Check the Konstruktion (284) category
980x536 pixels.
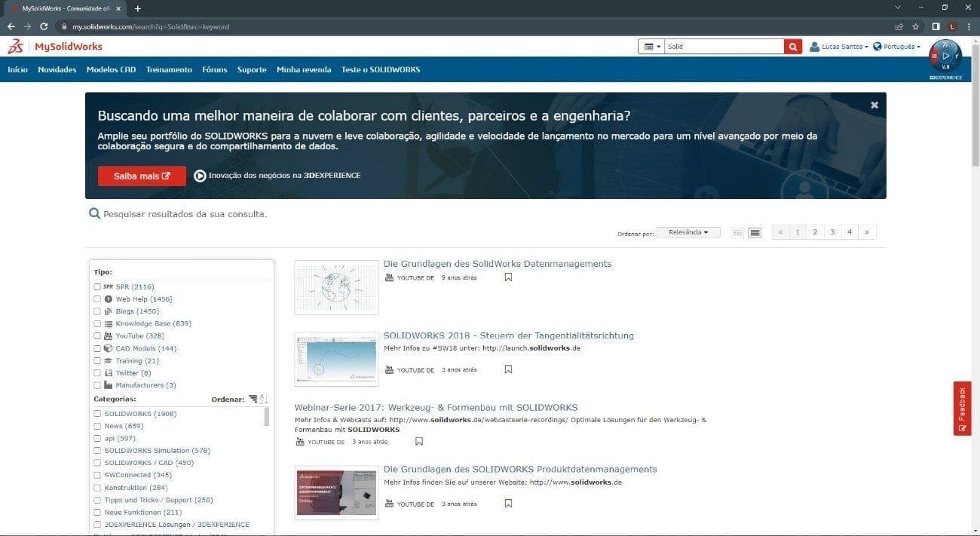pyautogui.click(x=97, y=488)
